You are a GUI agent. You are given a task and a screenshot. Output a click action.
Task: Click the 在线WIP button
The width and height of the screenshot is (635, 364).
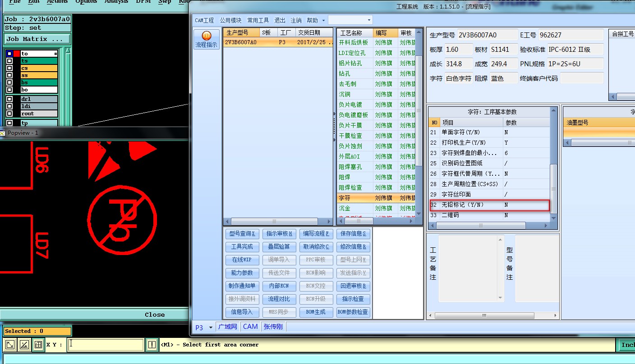coord(242,260)
